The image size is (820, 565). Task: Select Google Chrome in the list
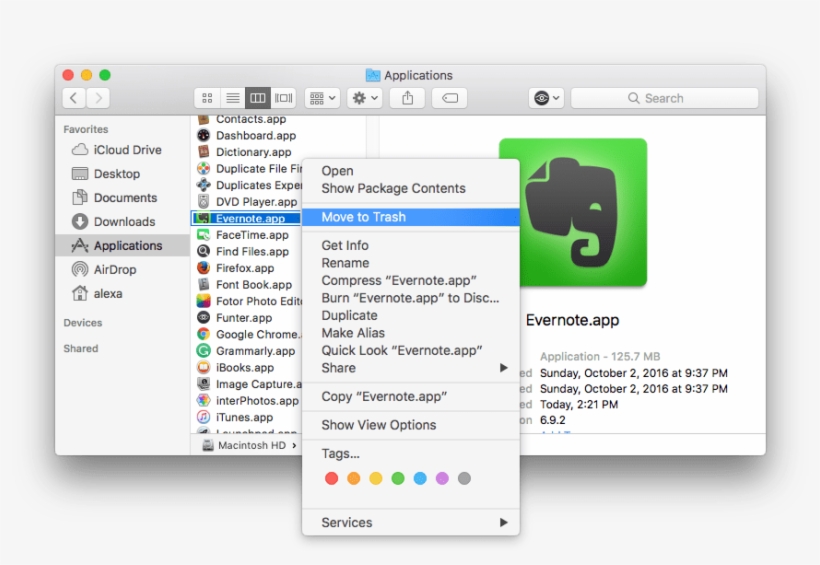pyautogui.click(x=249, y=334)
